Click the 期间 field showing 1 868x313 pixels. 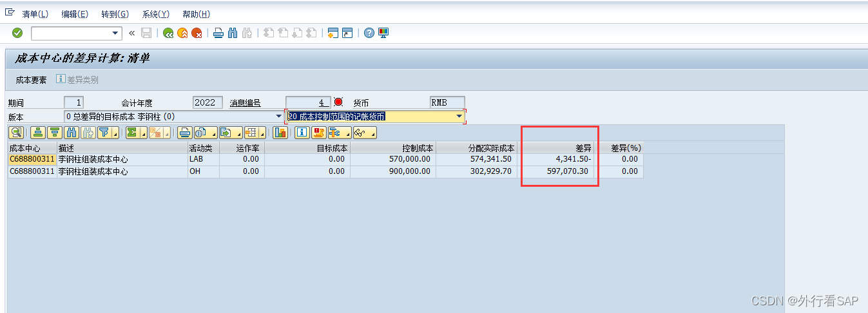[x=73, y=102]
